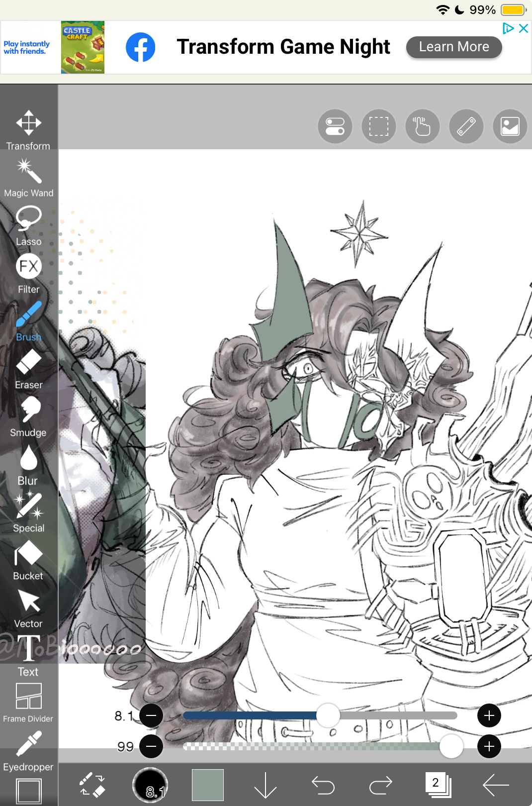Image resolution: width=532 pixels, height=806 pixels.
Task: Select the Eyedropper tool
Action: pyautogui.click(x=28, y=751)
